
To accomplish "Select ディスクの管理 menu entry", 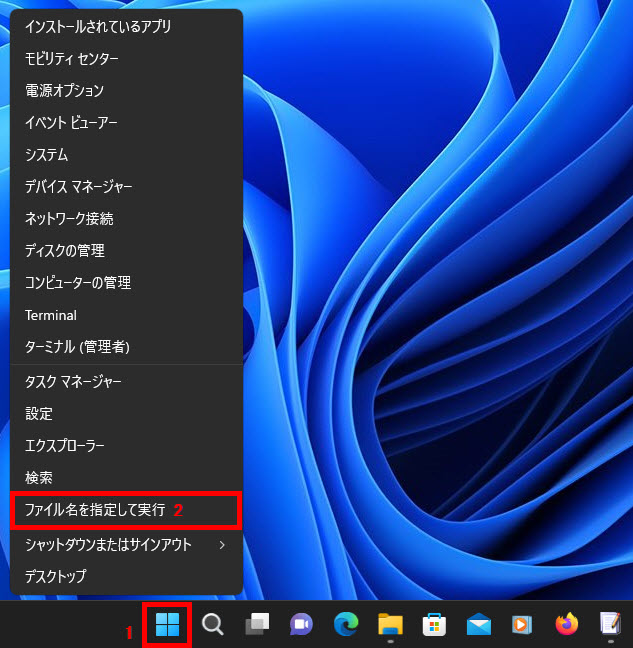I will point(65,251).
